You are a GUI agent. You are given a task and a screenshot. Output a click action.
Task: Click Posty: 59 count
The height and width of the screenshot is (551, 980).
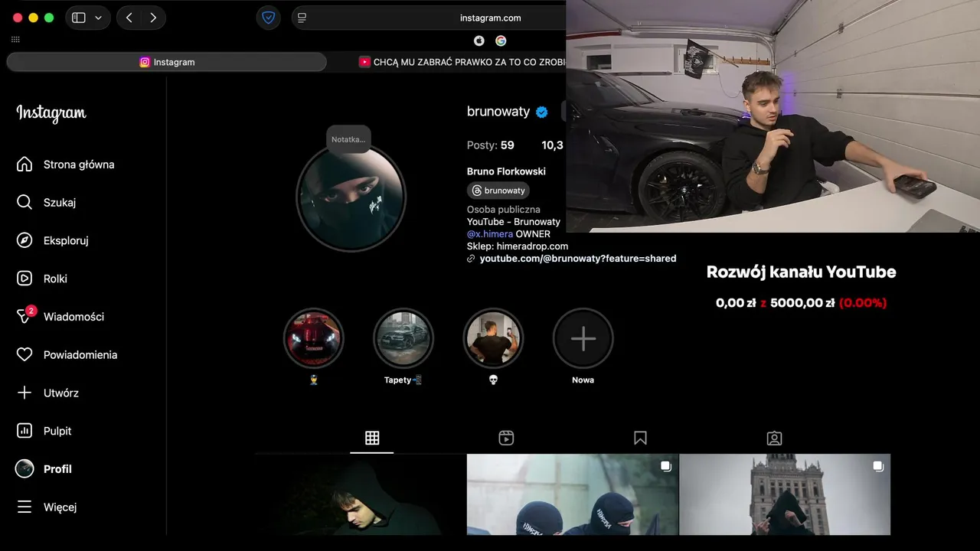(491, 145)
